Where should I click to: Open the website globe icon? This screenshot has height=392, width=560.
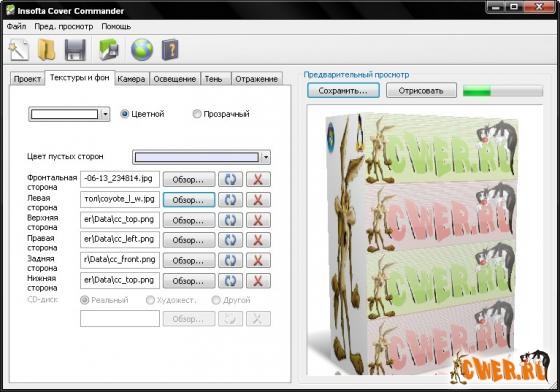pos(142,50)
